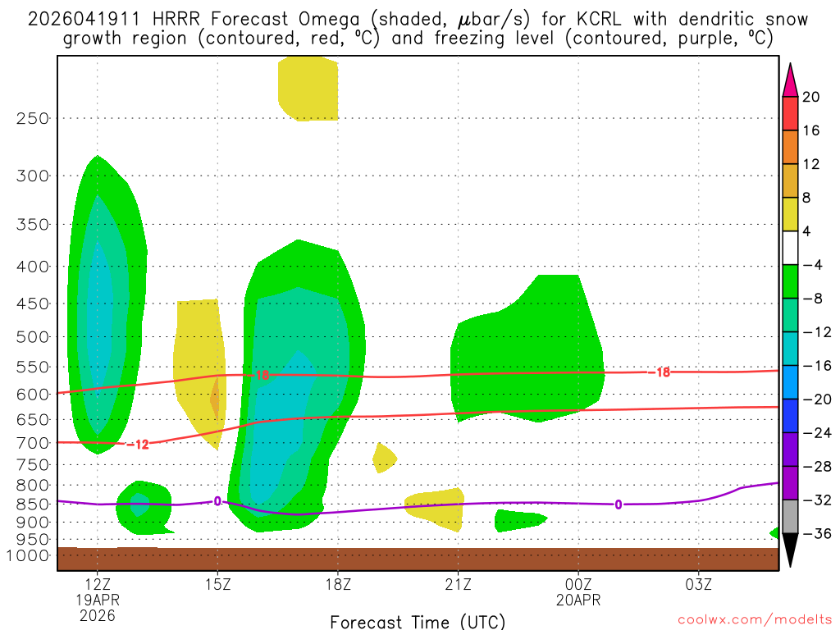Click the 250 pressure level label
Image resolution: width=840 pixels, height=630 pixels.
point(33,118)
